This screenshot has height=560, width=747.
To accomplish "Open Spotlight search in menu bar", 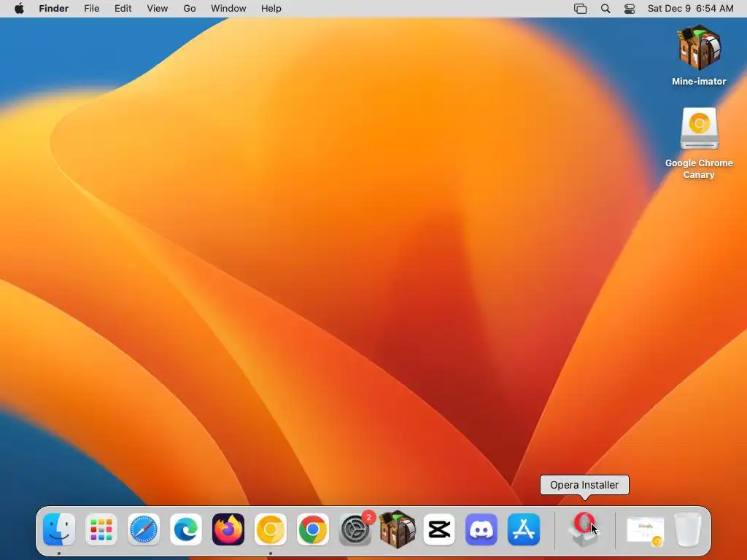I will pos(605,9).
